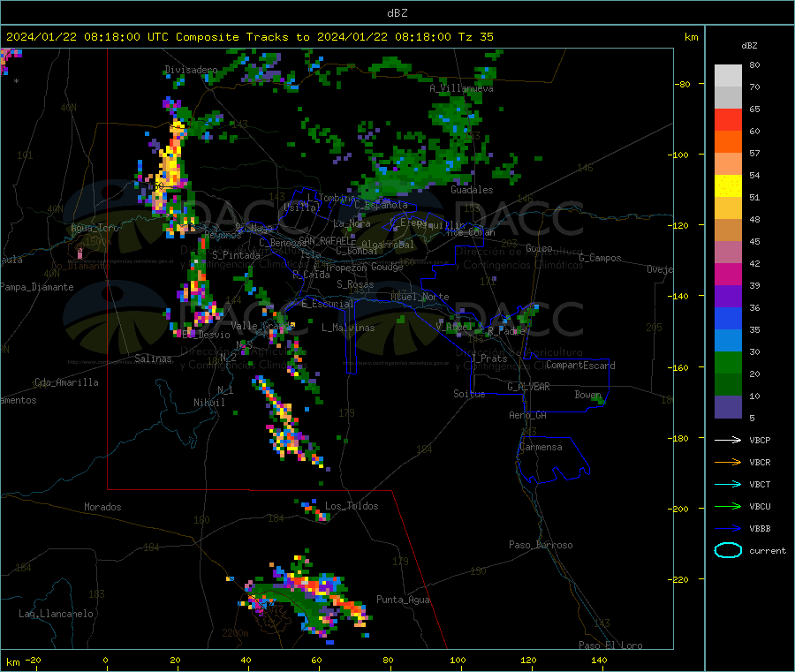The image size is (795, 672).
Task: Click the A_Villanueva map label
Action: coord(461,88)
